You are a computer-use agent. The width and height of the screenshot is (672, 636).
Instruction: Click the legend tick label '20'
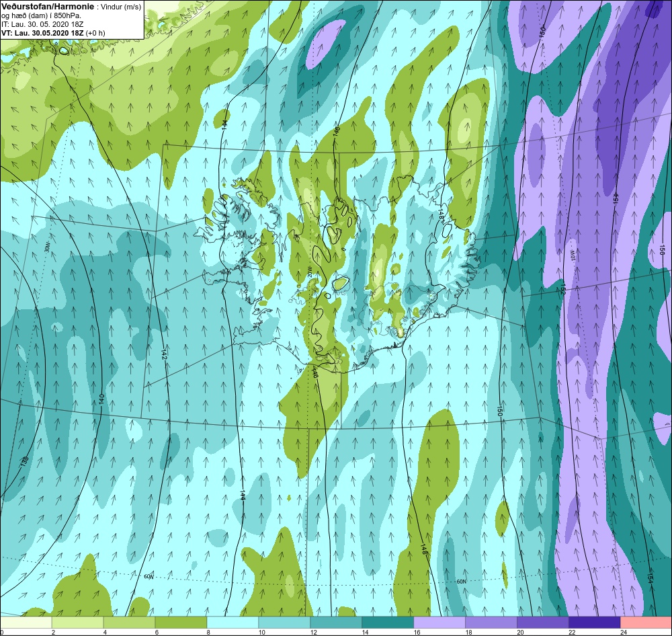(520, 632)
